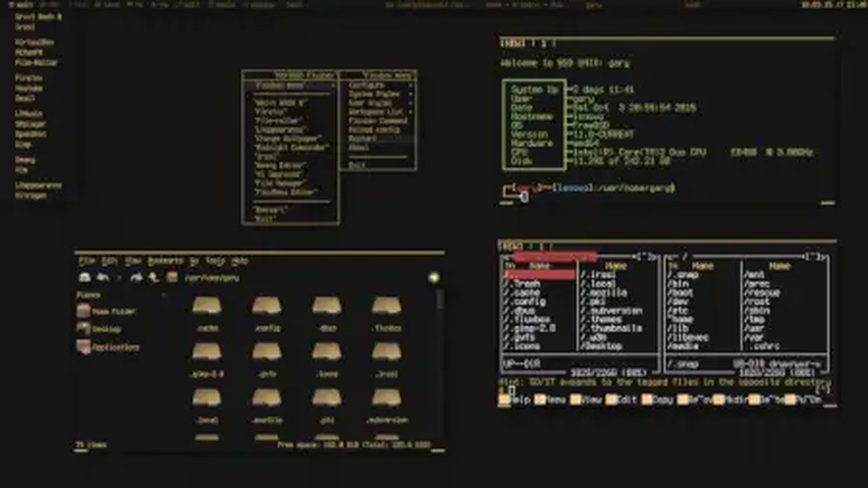868x488 pixels.
Task: Open the Go menu in file manager
Action: click(x=194, y=260)
